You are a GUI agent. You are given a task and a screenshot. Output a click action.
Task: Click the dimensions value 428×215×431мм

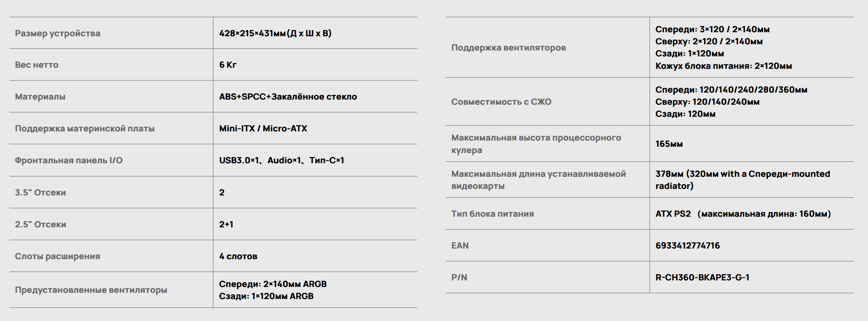click(275, 33)
